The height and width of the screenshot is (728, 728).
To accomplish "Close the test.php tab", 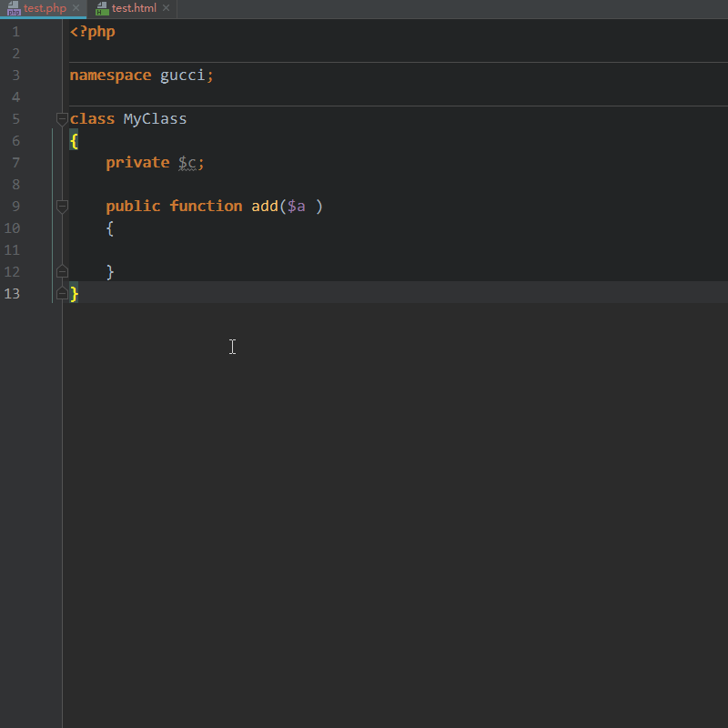I will pyautogui.click(x=76, y=8).
